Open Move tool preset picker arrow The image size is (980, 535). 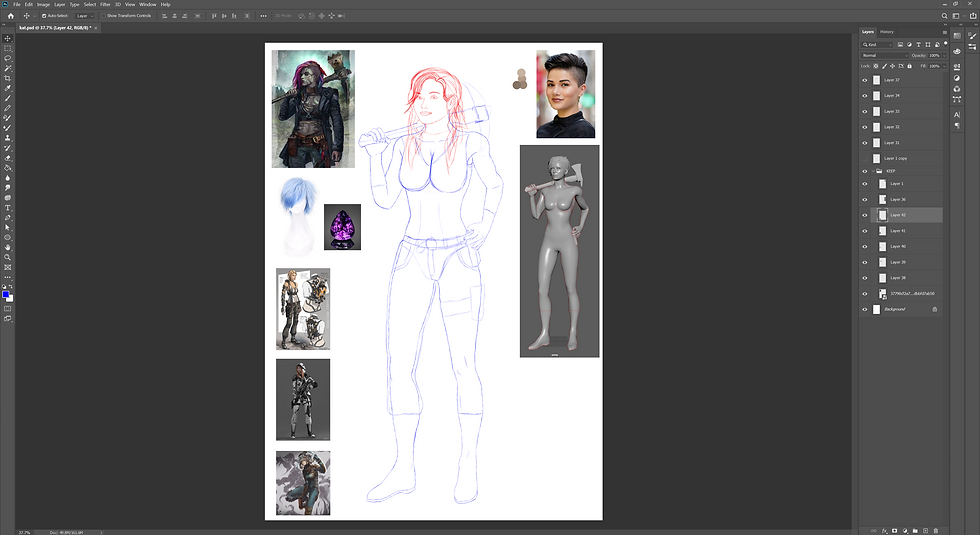click(34, 16)
